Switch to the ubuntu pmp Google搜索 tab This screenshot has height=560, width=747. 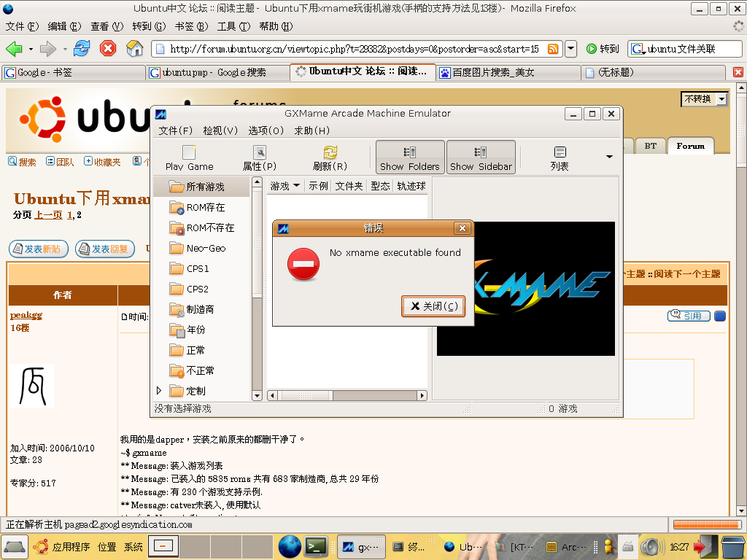click(x=217, y=72)
